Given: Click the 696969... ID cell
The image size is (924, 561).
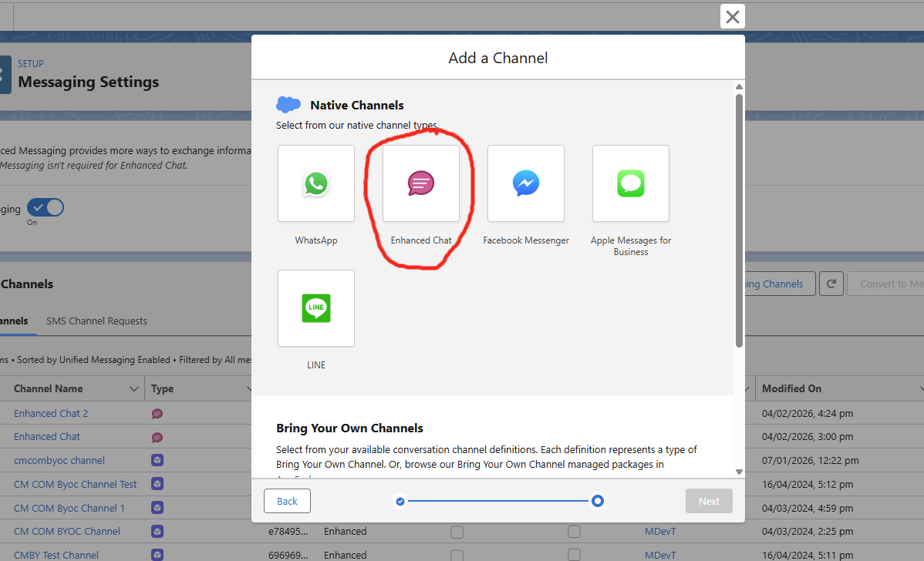Looking at the screenshot, I should tap(288, 555).
